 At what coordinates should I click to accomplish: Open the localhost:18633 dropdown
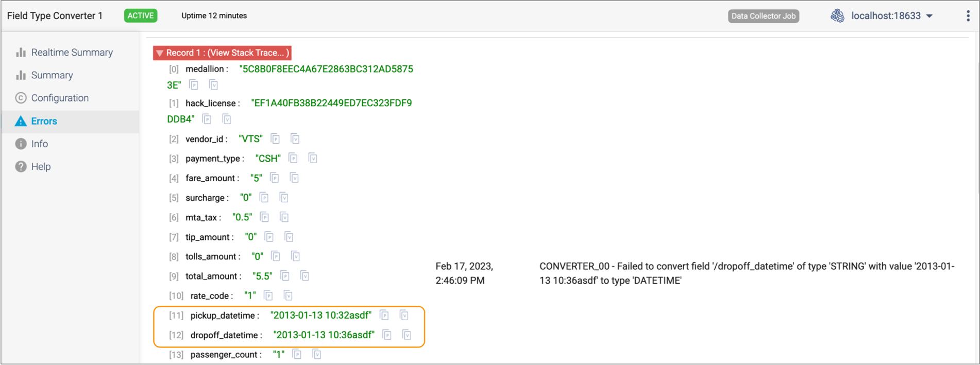pos(892,16)
